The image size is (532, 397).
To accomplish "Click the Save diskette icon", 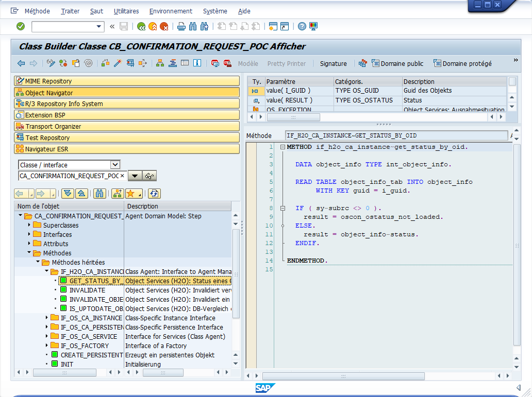I will [x=124, y=26].
